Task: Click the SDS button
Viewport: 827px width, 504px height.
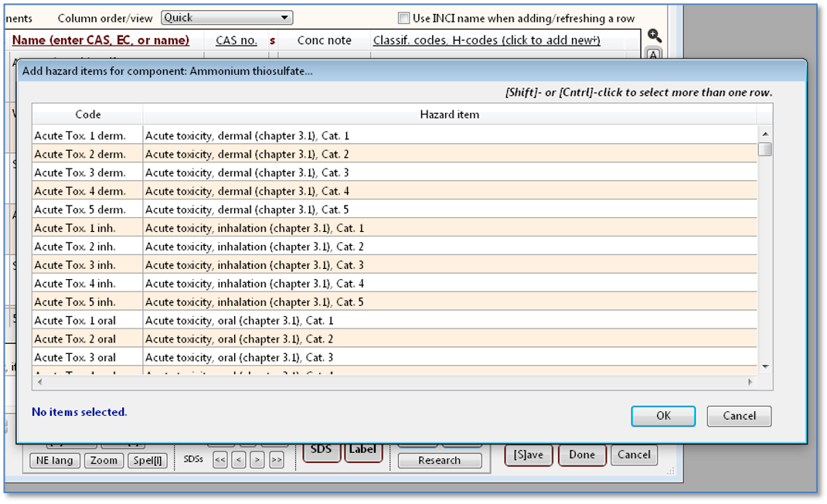Action: point(322,452)
